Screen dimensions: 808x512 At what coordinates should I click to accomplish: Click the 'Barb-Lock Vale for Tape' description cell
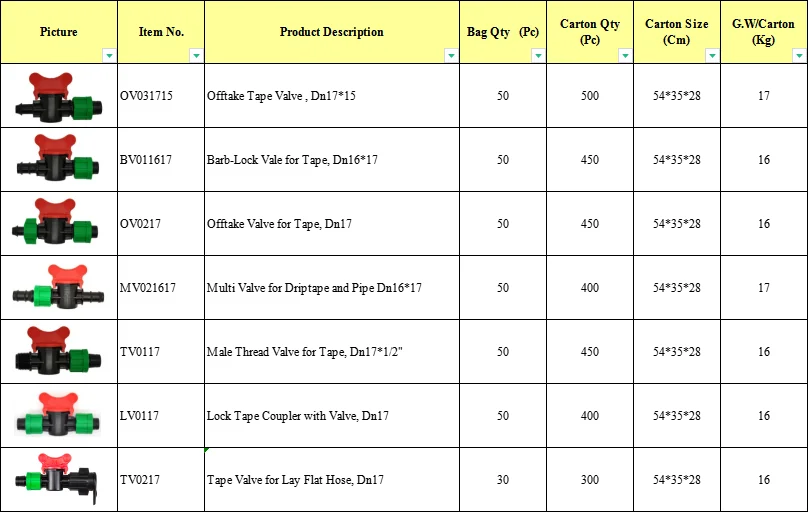pos(330,160)
